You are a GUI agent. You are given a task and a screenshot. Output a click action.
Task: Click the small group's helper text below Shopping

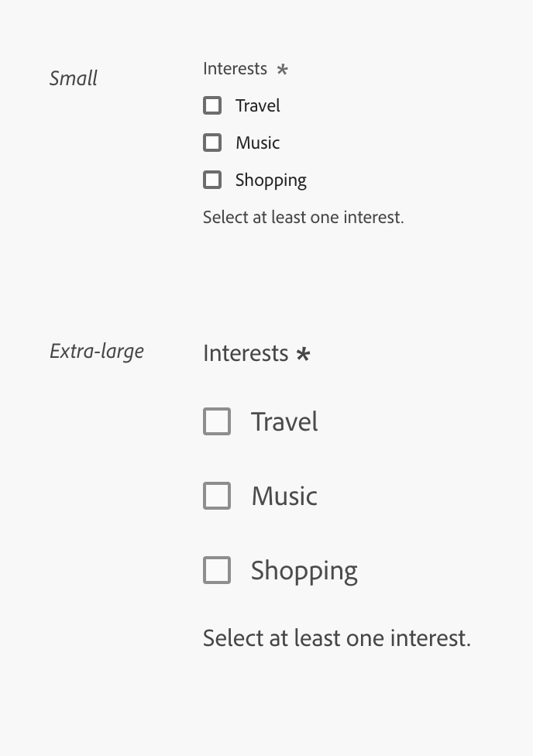pos(303,217)
